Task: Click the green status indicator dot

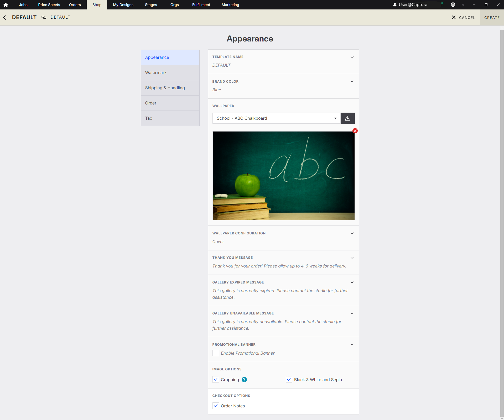Action: point(442,3)
